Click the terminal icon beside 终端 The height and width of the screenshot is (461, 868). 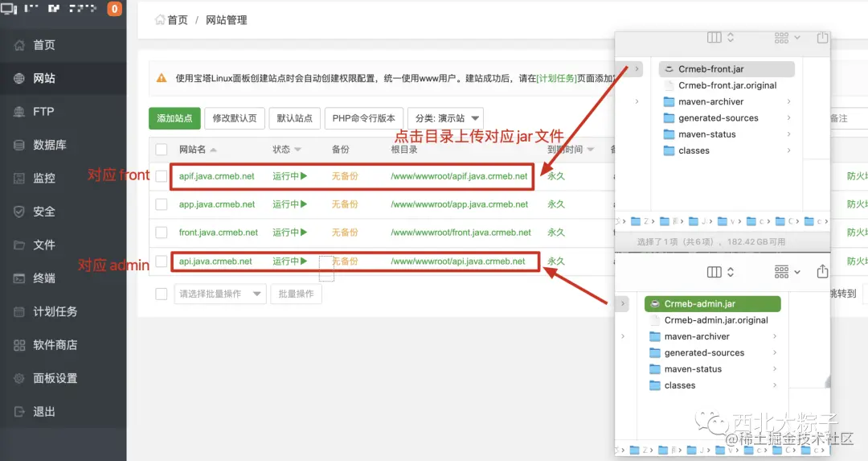[x=18, y=278]
